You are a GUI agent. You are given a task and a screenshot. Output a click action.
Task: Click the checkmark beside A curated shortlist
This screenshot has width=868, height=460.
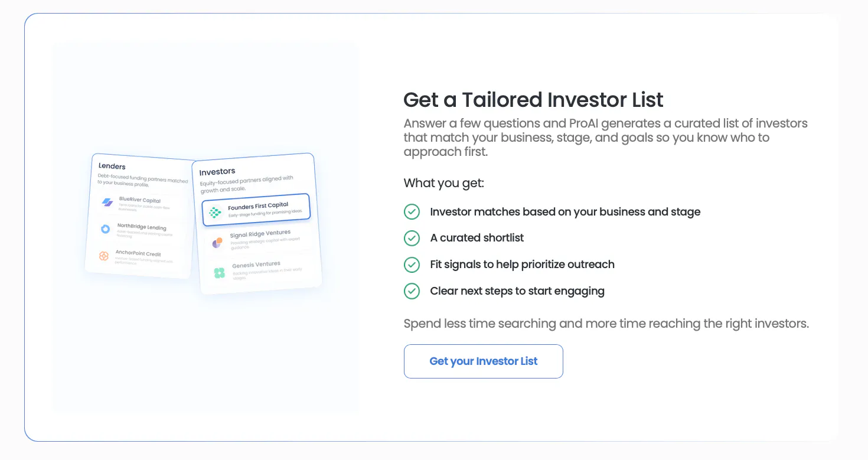(412, 238)
